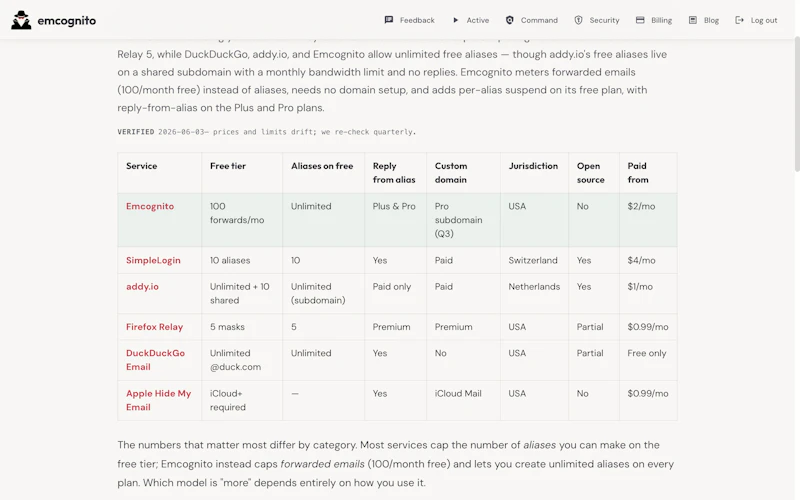Image resolution: width=800 pixels, height=500 pixels.
Task: Click the Switzerland jurisdiction cell
Action: click(x=534, y=260)
